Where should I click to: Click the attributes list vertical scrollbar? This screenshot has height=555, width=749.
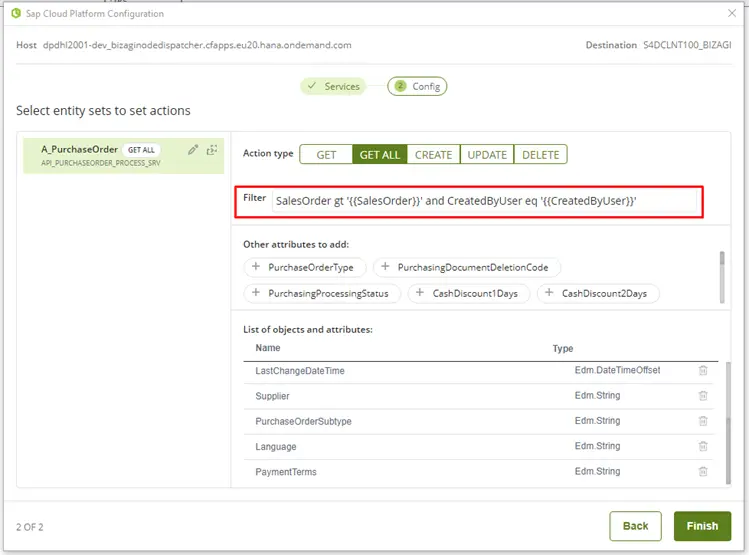[728, 423]
